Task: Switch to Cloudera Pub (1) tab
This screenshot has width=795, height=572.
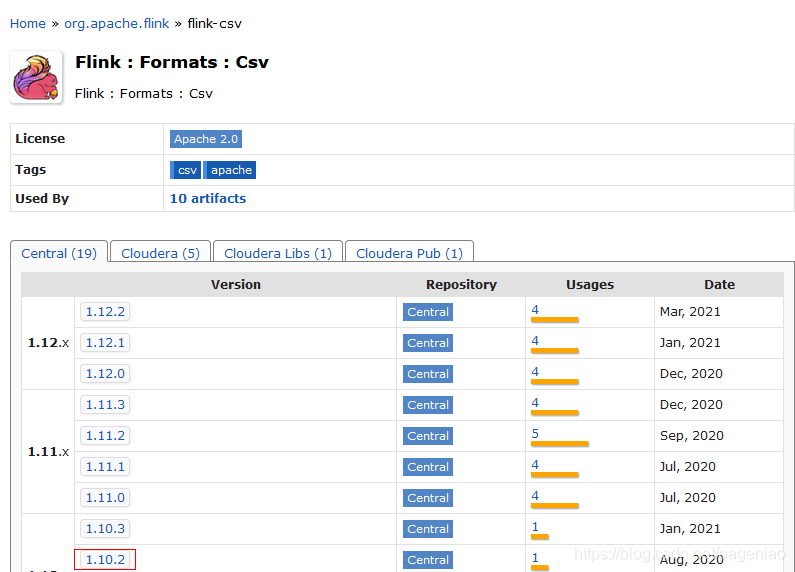Action: click(x=409, y=253)
